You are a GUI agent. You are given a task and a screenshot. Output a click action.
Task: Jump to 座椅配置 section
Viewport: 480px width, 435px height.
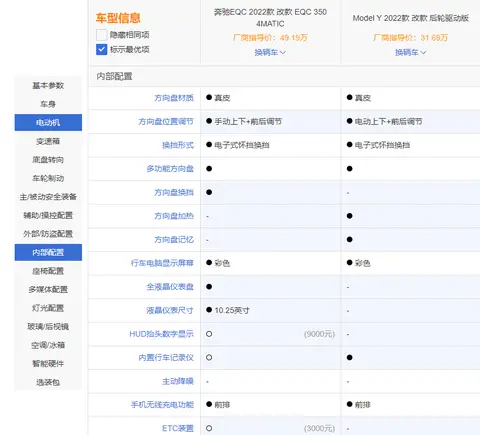[48, 271]
